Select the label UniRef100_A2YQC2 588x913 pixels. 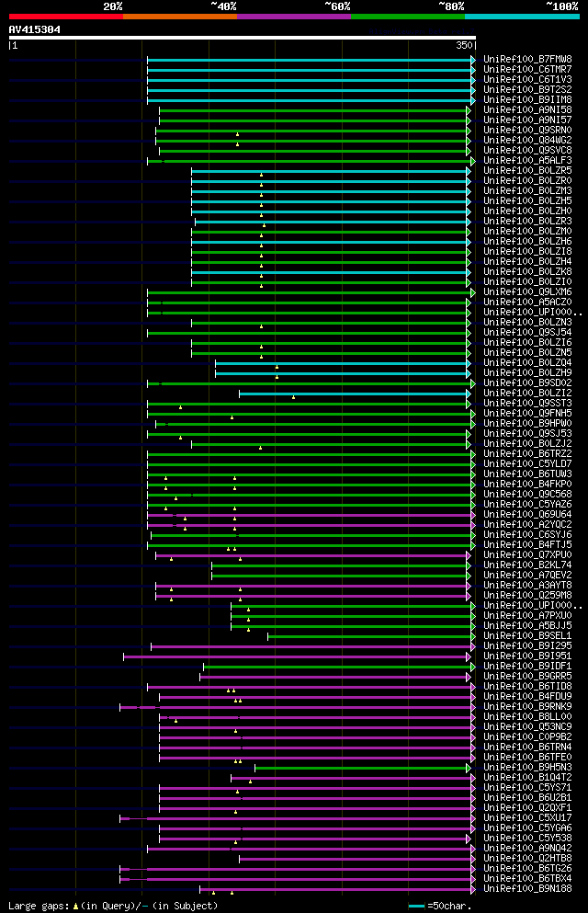[x=527, y=525]
